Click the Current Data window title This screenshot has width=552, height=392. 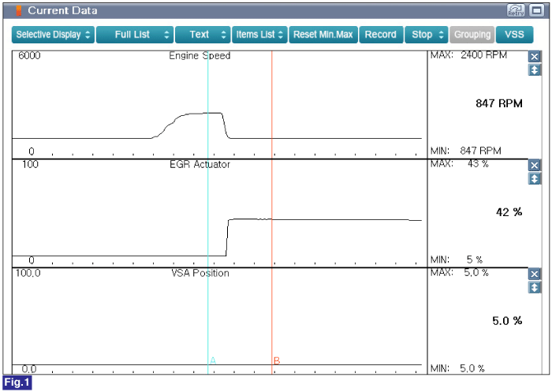pos(62,10)
